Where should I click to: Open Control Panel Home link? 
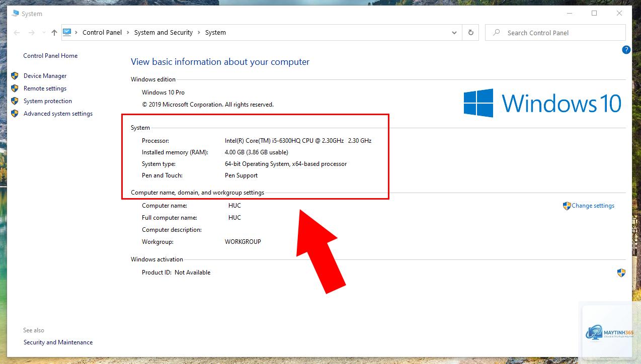(50, 56)
